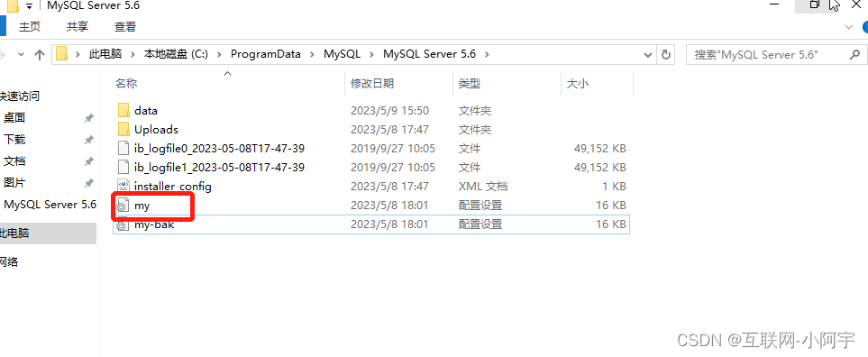Expand the chevron after 本地磁盘 (C:)

coord(219,54)
